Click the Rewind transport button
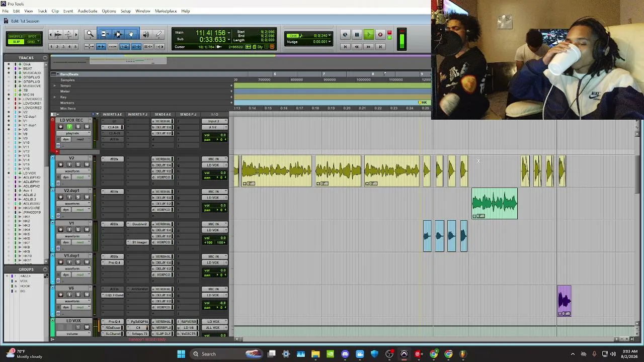 click(357, 47)
